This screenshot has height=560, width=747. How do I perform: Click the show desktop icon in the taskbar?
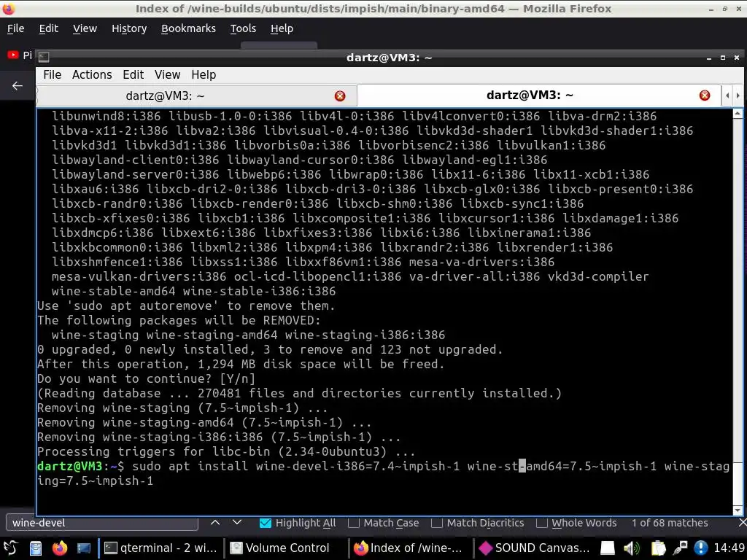pos(84,548)
